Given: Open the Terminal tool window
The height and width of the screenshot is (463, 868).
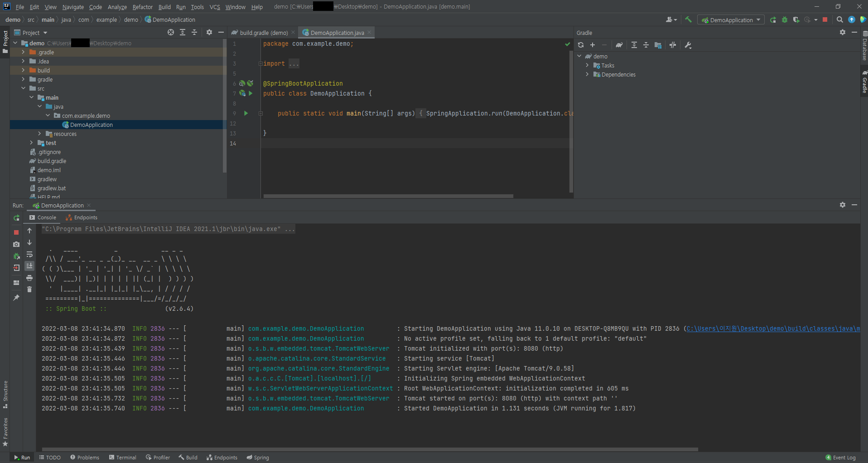Looking at the screenshot, I should pos(122,458).
